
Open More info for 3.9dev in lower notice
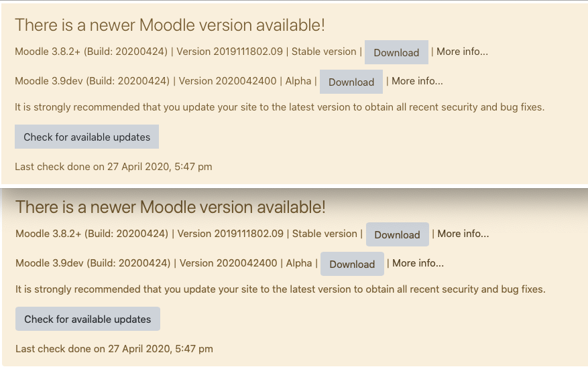click(x=418, y=263)
